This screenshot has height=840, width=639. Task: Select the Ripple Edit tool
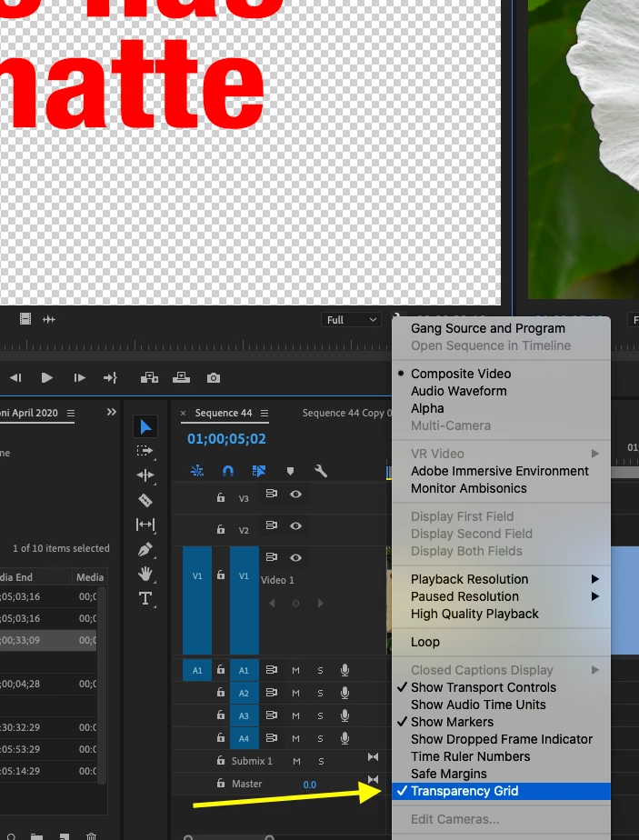click(145, 475)
